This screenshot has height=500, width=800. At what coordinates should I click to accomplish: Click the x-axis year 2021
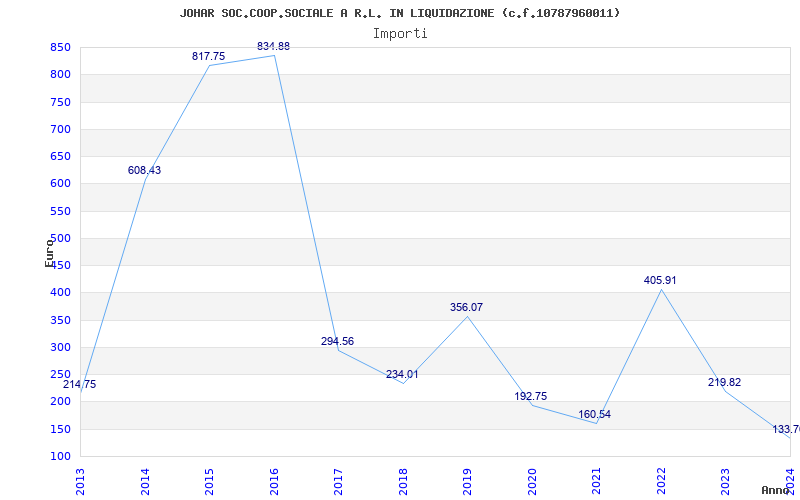tap(596, 481)
